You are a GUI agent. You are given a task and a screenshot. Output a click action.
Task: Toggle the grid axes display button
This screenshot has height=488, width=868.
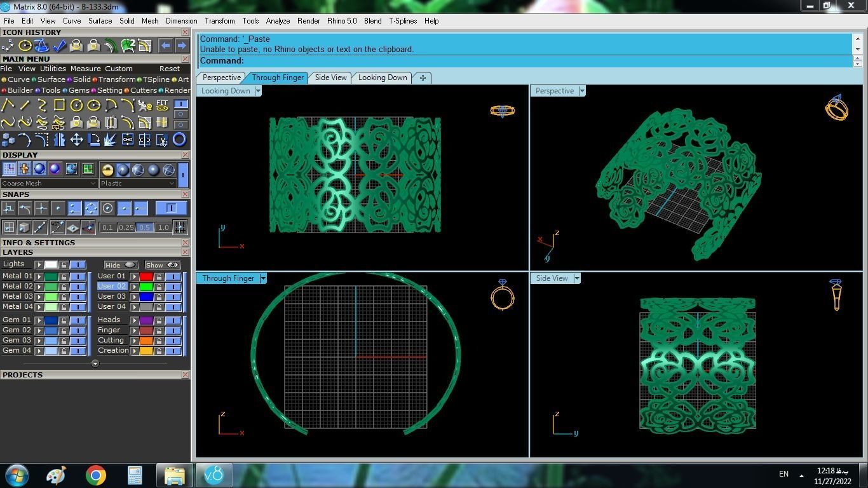(x=9, y=168)
